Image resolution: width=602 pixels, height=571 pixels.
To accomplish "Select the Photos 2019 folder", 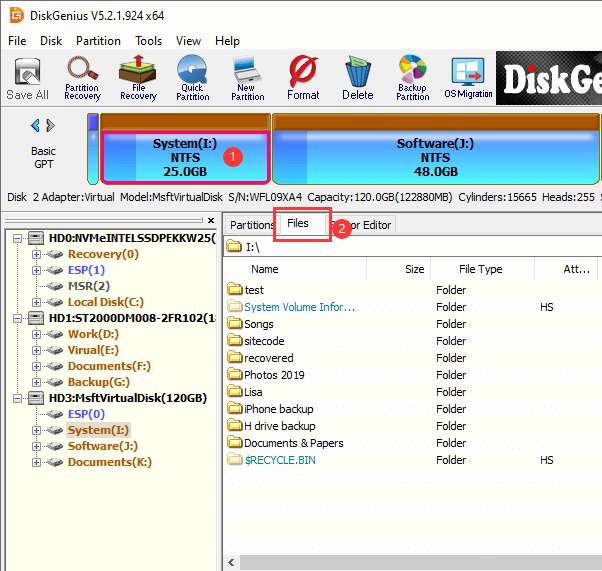I will [274, 375].
